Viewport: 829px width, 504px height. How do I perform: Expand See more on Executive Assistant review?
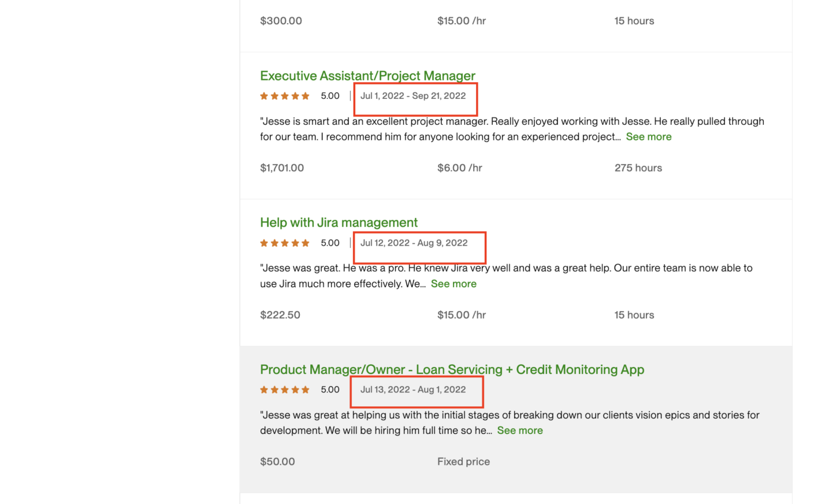[x=648, y=137]
